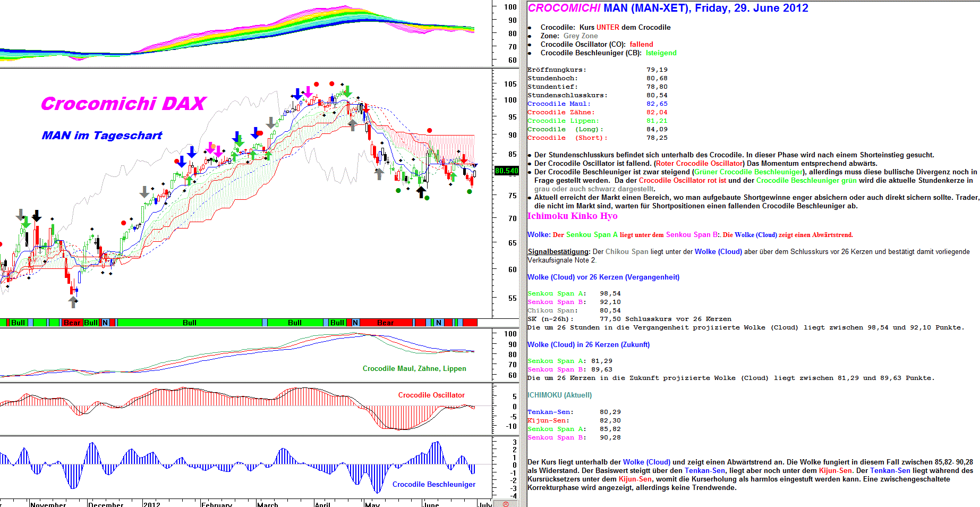The image size is (980, 507).
Task: Click the Crocodile Oscillator panel label
Action: 431,395
